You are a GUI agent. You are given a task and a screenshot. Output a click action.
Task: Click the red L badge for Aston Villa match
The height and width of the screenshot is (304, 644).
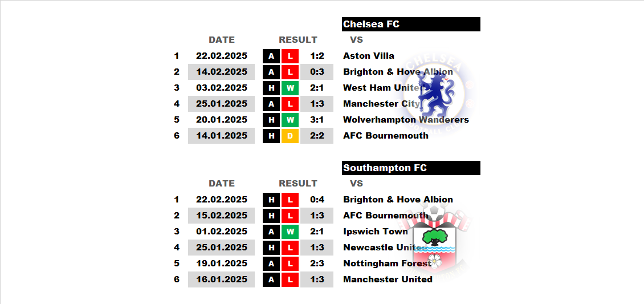pyautogui.click(x=290, y=56)
